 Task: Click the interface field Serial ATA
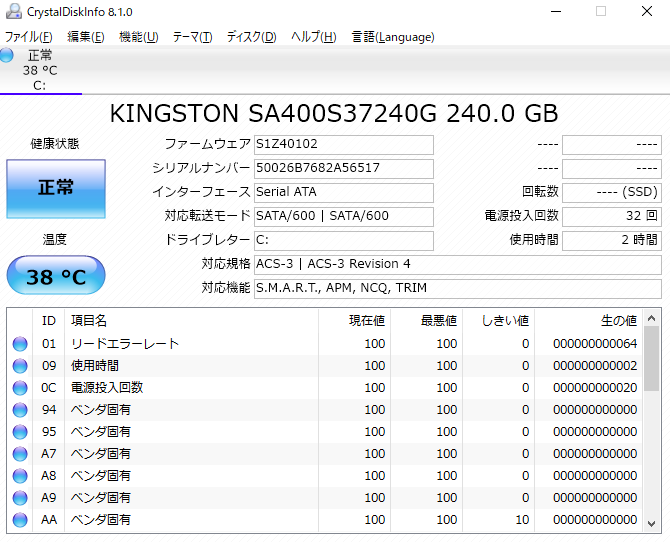click(x=344, y=192)
